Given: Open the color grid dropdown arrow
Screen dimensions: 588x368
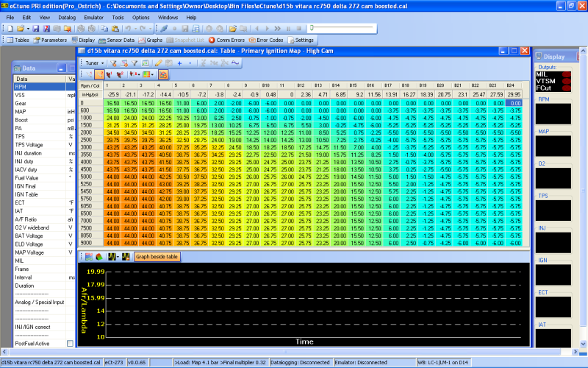Looking at the screenshot, I should point(152,74).
